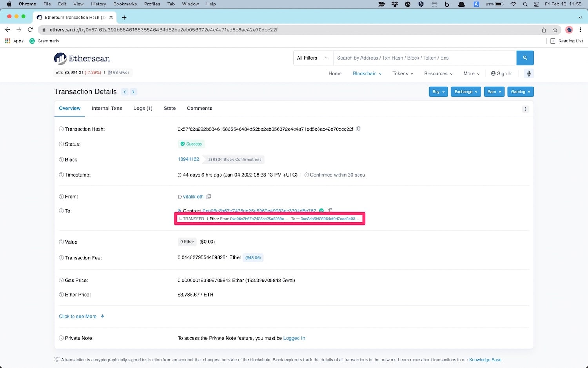The width and height of the screenshot is (588, 368).
Task: Open the Knowledge Base link
Action: coord(485,360)
